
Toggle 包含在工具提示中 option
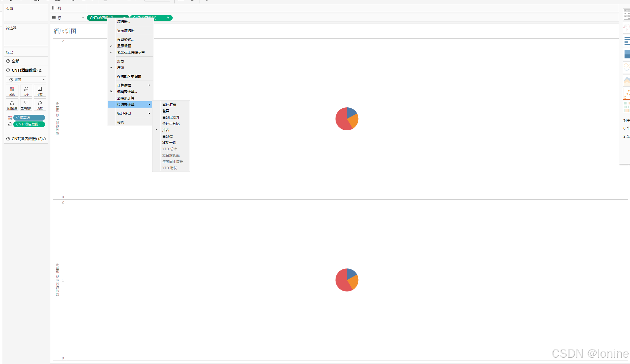[131, 52]
